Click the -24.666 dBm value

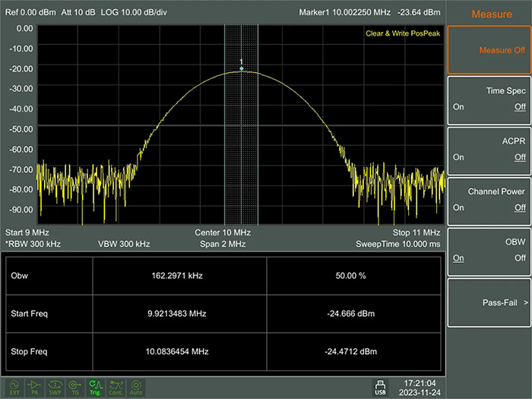[351, 313]
